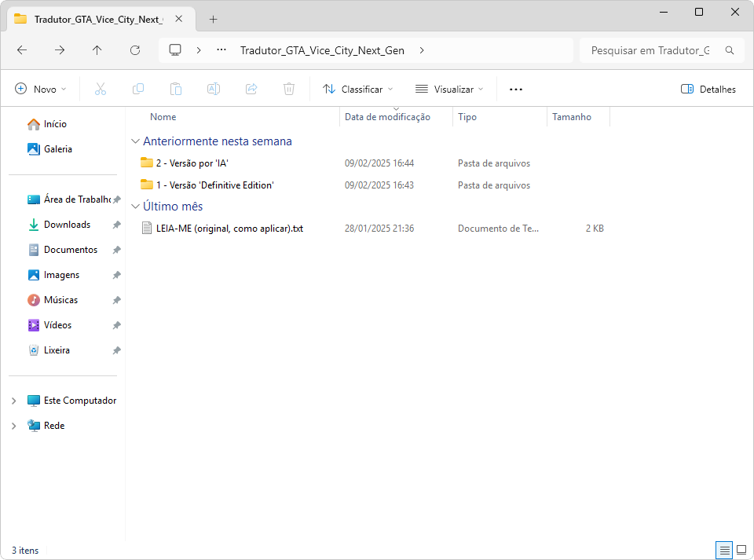Click the pin icon next to Área de Trabalho
754x560 pixels.
tap(116, 199)
